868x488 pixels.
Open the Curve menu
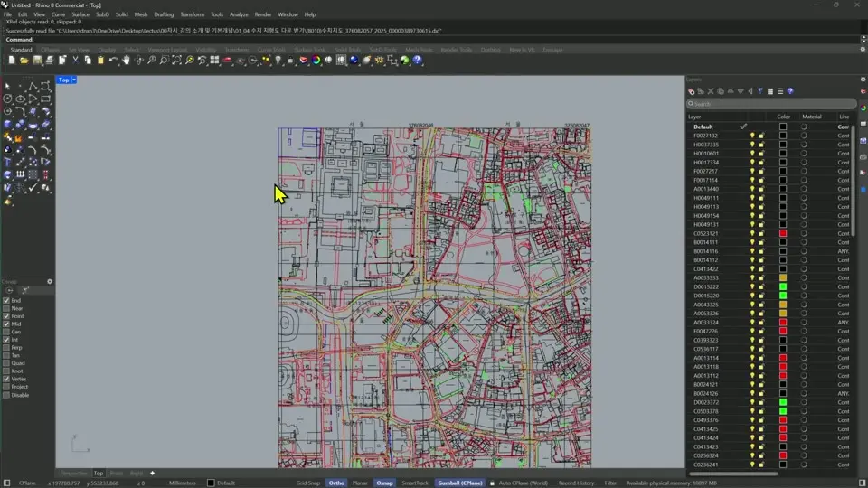58,14
